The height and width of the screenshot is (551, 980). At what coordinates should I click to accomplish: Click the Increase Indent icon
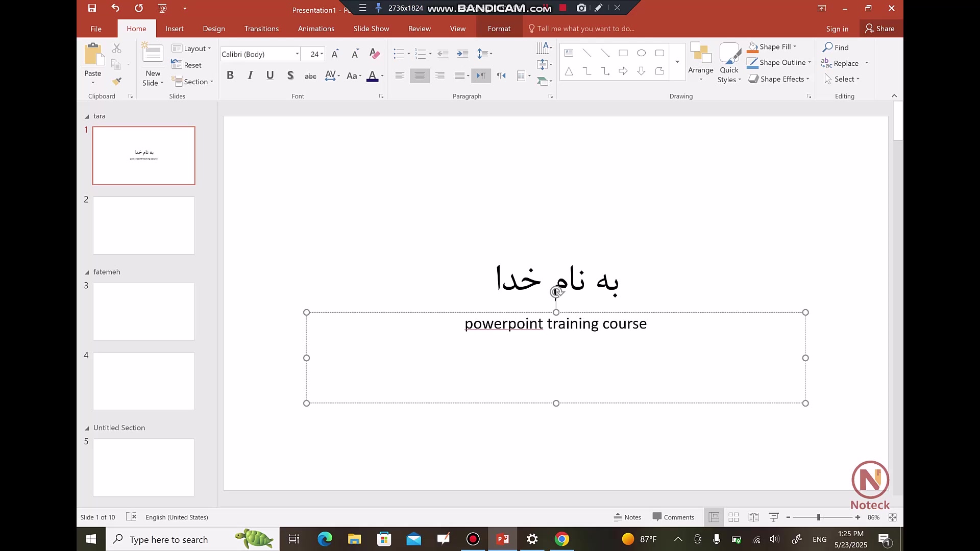click(x=462, y=54)
